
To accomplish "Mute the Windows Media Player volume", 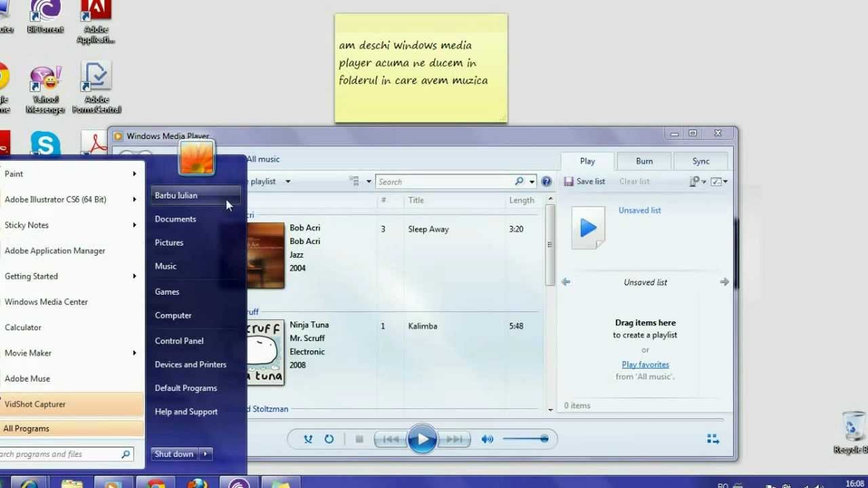I will [487, 439].
